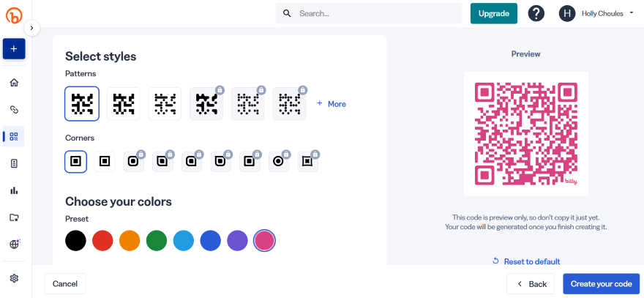The height and width of the screenshot is (298, 644).
Task: Open the Links sidebar icon
Action: (x=14, y=110)
